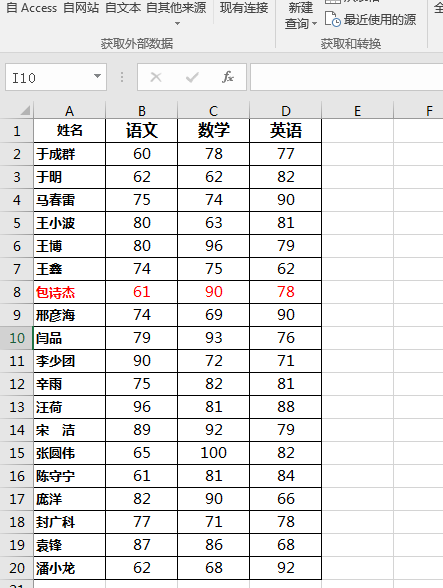This screenshot has width=443, height=588.
Task: Select the red name cell 包诗杰
Action: coord(69,292)
